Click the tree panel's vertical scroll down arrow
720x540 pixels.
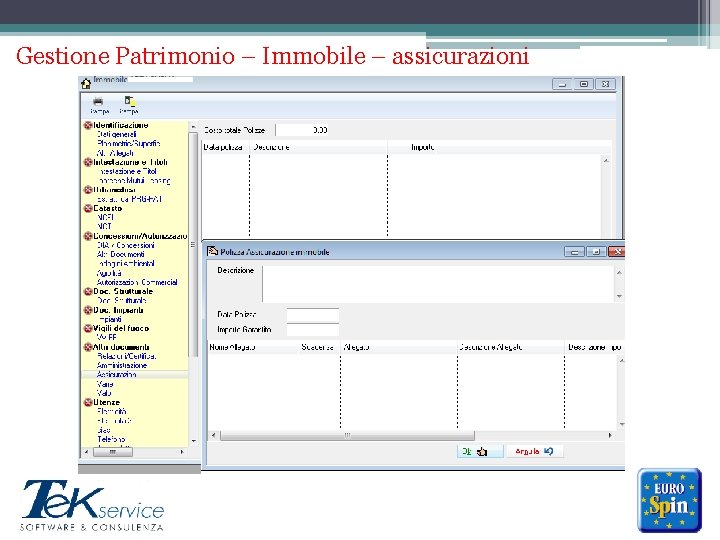pos(193,441)
